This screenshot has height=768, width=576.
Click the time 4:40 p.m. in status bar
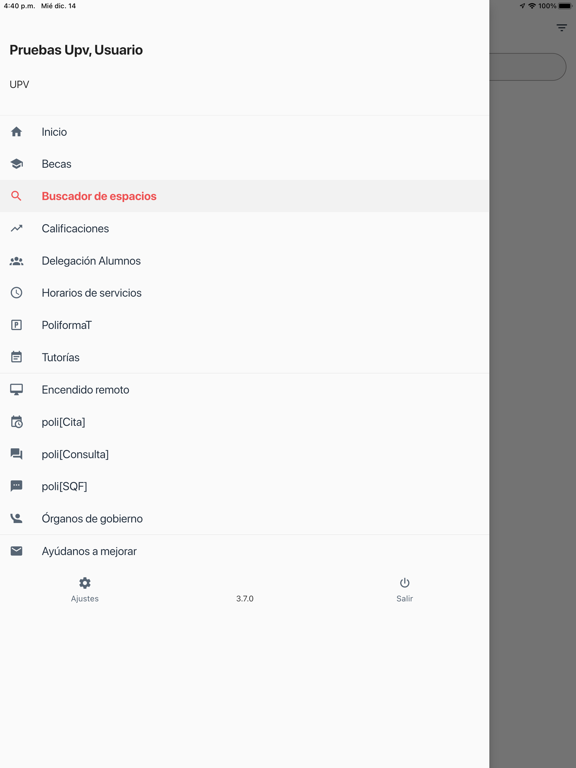pyautogui.click(x=19, y=6)
